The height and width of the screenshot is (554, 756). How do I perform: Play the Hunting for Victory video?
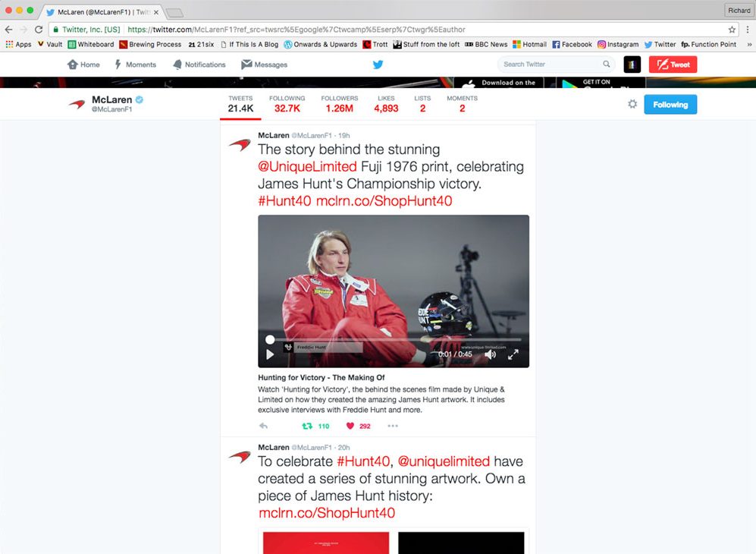(x=270, y=354)
